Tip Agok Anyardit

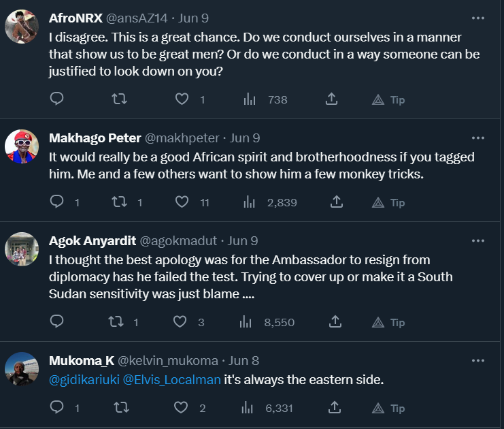388,322
